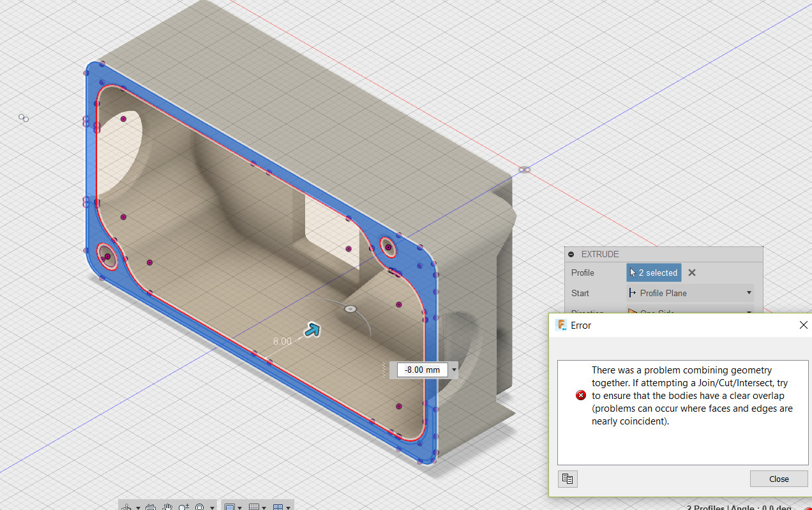Click the Fit view icon
This screenshot has width=812, height=510.
pyautogui.click(x=199, y=506)
